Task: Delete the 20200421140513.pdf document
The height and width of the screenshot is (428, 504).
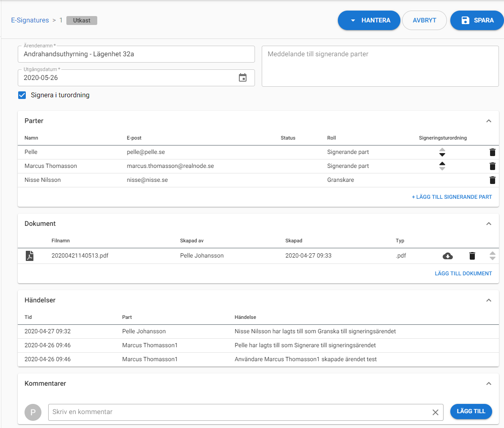Action: (x=472, y=256)
